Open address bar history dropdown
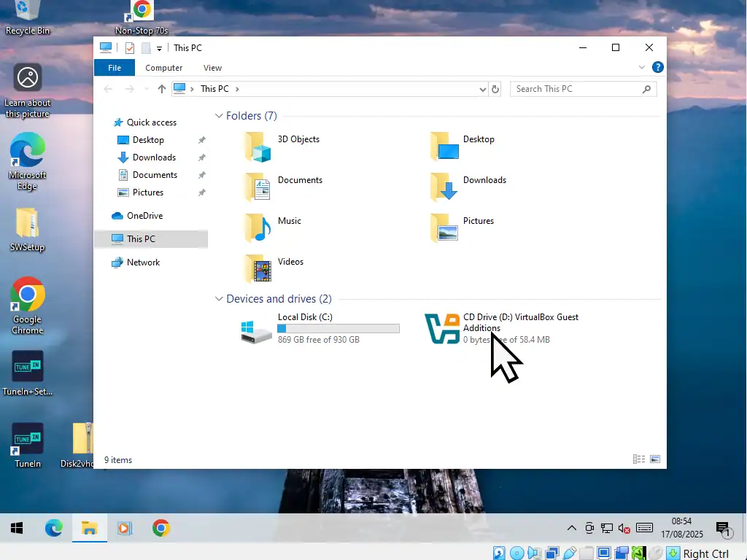The image size is (747, 560). coord(482,89)
